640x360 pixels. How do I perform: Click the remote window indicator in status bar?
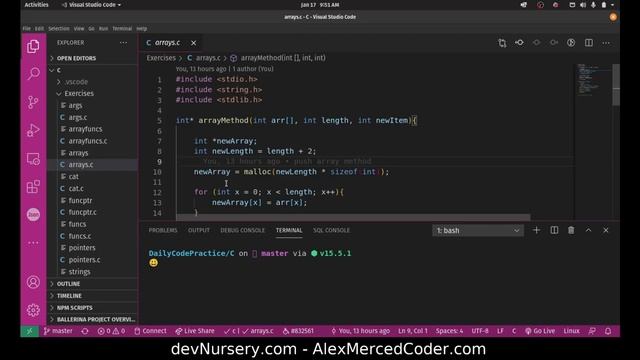pos(29,331)
